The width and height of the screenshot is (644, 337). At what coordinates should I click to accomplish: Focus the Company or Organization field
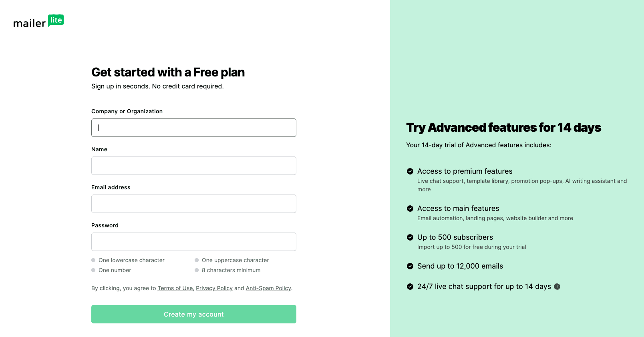194,128
